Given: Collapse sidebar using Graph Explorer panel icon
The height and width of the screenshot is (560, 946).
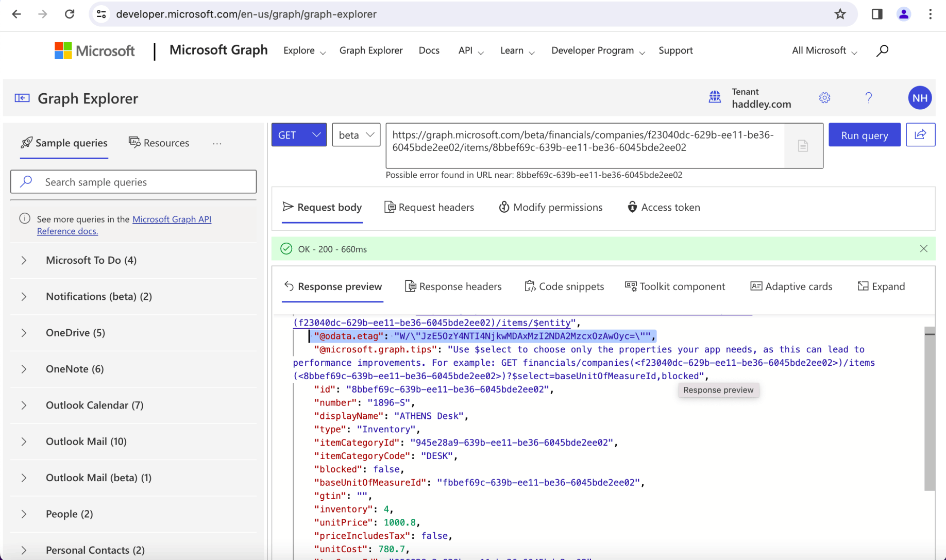Looking at the screenshot, I should (22, 98).
